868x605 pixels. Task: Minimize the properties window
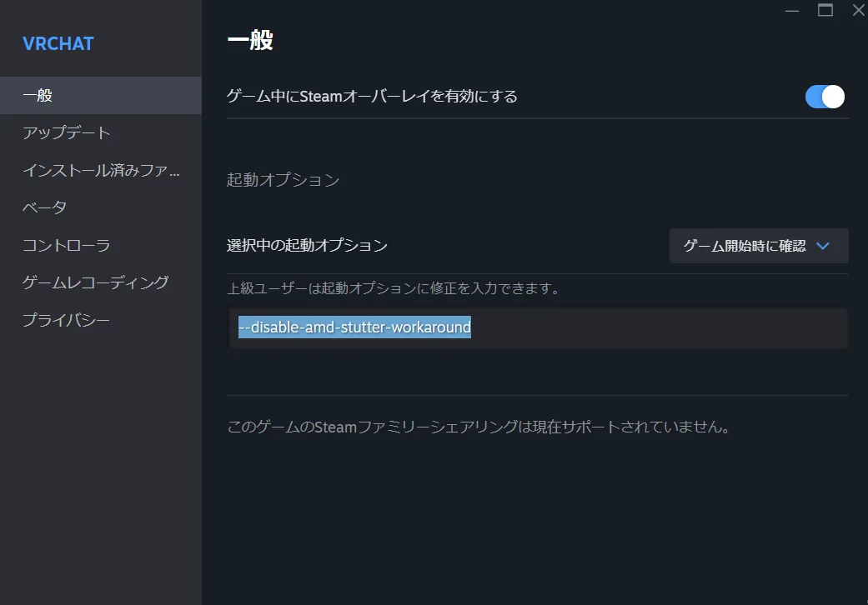(x=791, y=10)
